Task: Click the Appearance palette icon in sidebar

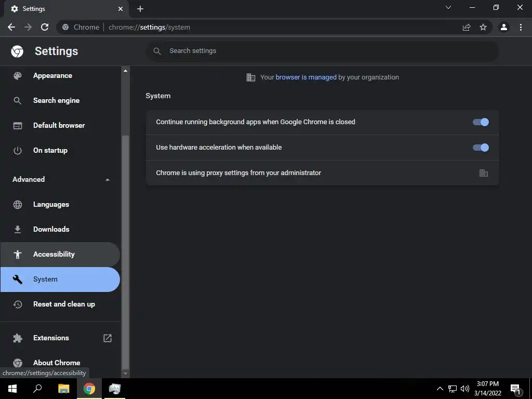Action: pos(17,76)
